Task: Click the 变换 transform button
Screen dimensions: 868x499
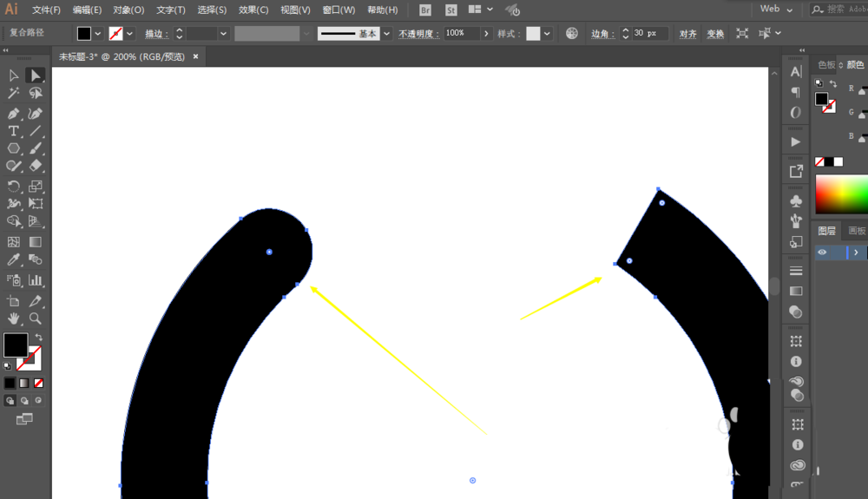Action: (x=715, y=34)
